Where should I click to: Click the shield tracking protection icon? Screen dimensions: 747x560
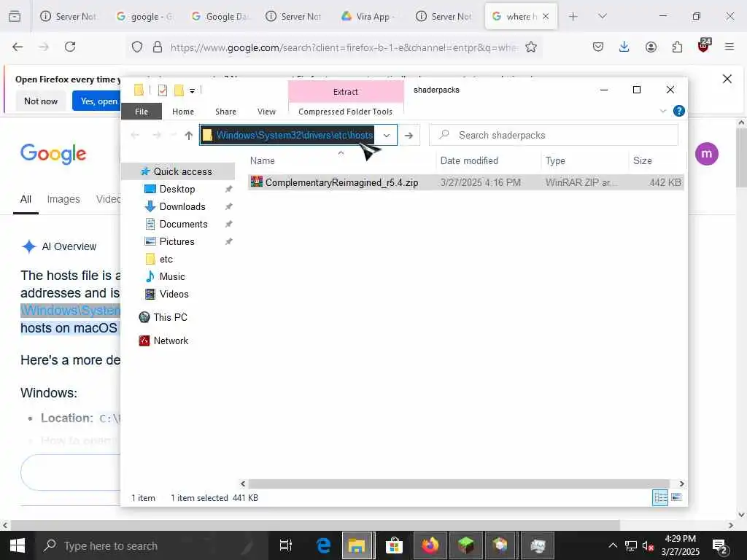tap(137, 47)
